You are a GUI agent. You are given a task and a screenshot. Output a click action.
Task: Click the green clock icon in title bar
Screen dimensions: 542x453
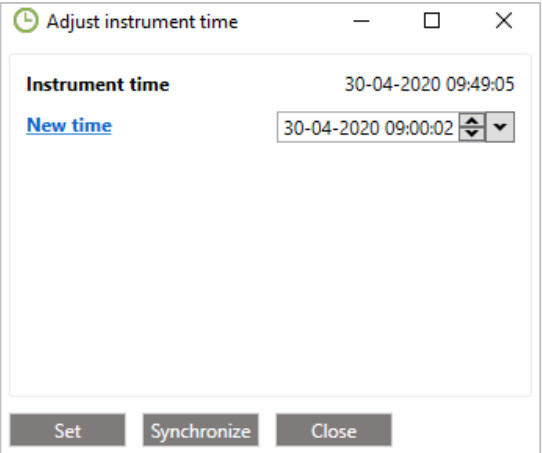tap(26, 21)
